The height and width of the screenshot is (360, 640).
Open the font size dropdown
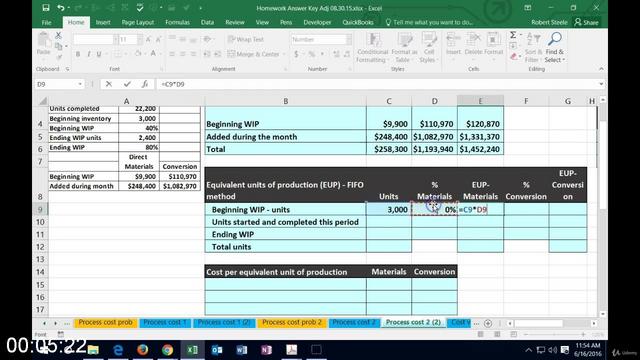click(140, 40)
